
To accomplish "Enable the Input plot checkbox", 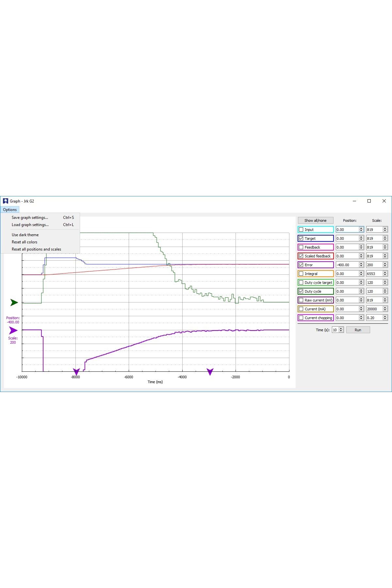I will 301,230.
